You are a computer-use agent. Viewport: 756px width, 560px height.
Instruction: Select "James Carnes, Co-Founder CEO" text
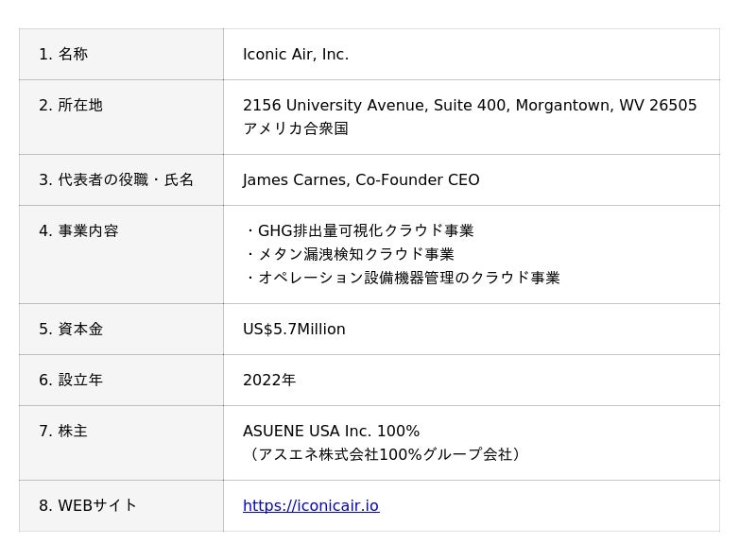point(361,180)
